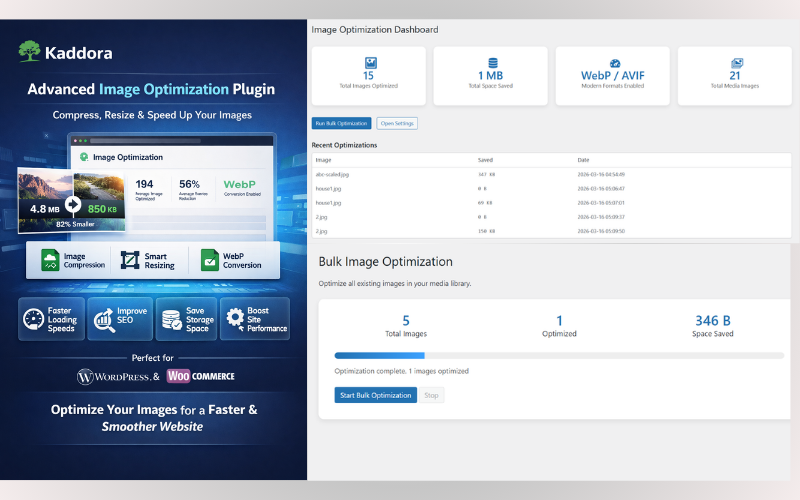Screen dimensions: 800x500
Task: Click the Total Media Images gallery icon
Action: click(737, 63)
